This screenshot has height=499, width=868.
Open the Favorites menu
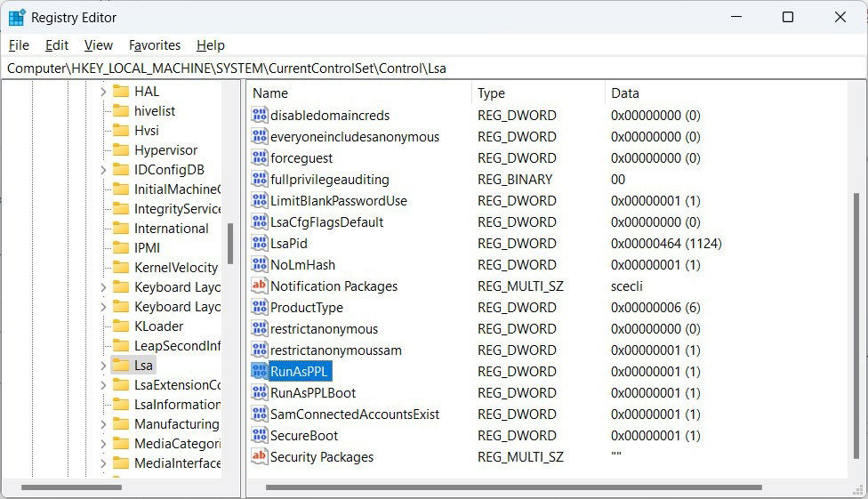coord(155,45)
